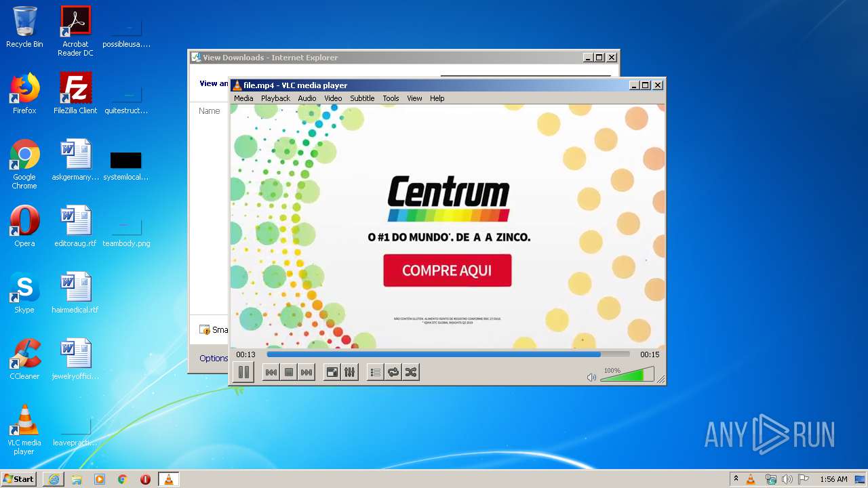Select hairmedical.rtf file on desktop
The height and width of the screenshot is (488, 868).
[x=75, y=293]
